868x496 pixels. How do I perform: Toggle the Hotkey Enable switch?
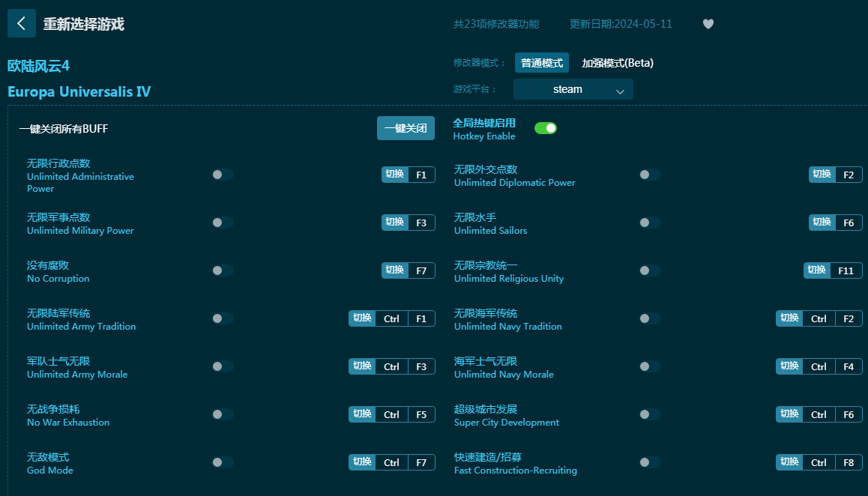(545, 128)
